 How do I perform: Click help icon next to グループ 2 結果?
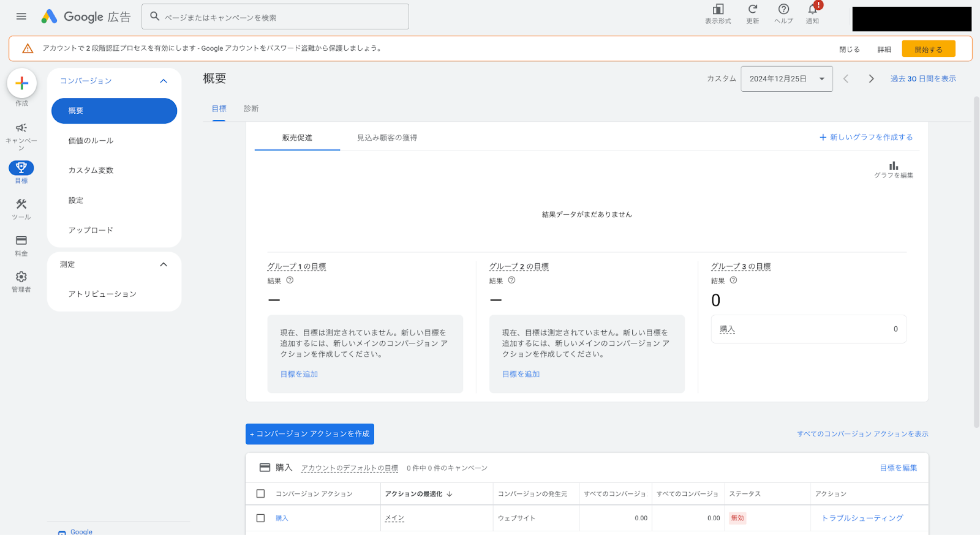point(511,280)
